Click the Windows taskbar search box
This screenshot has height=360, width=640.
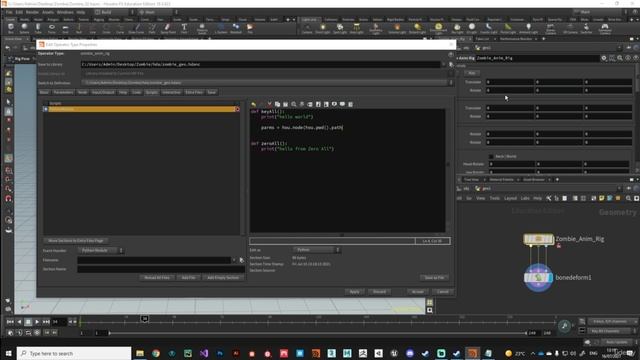[74, 353]
